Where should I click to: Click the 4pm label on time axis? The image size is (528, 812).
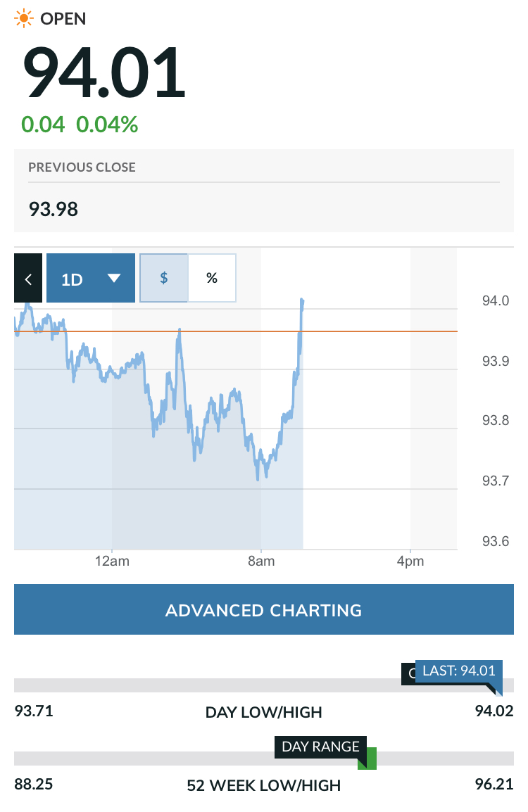tap(410, 562)
